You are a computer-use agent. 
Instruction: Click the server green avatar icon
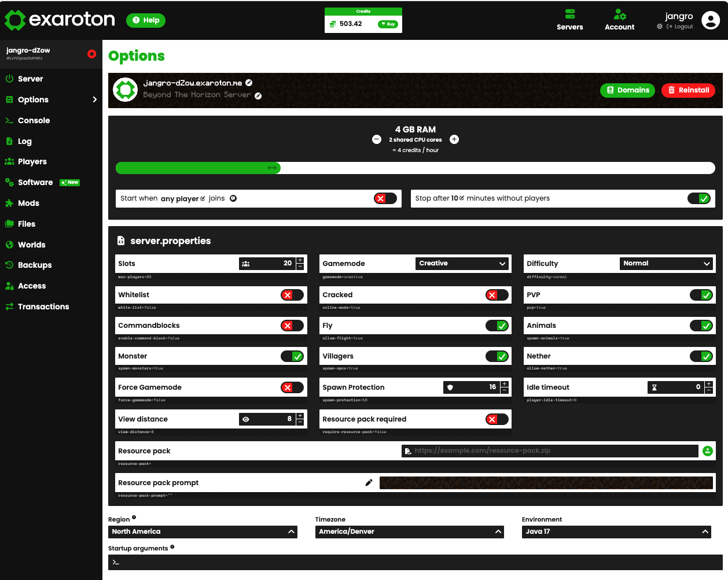tap(125, 90)
